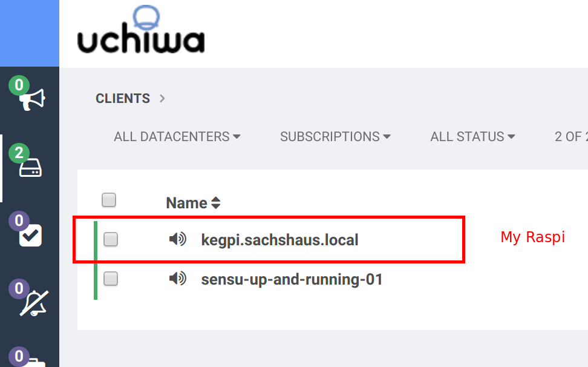The width and height of the screenshot is (588, 367).
Task: Open the Checks view checkmark icon
Action: [29, 235]
